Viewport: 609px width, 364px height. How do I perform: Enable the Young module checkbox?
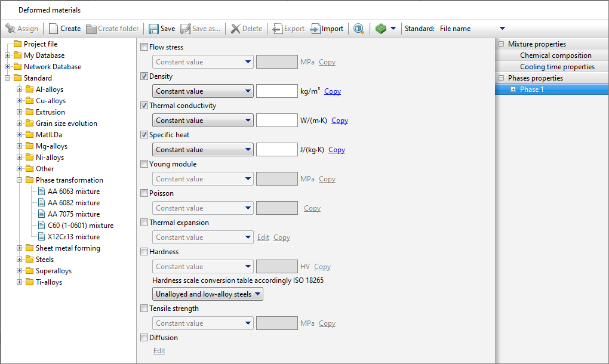(144, 164)
